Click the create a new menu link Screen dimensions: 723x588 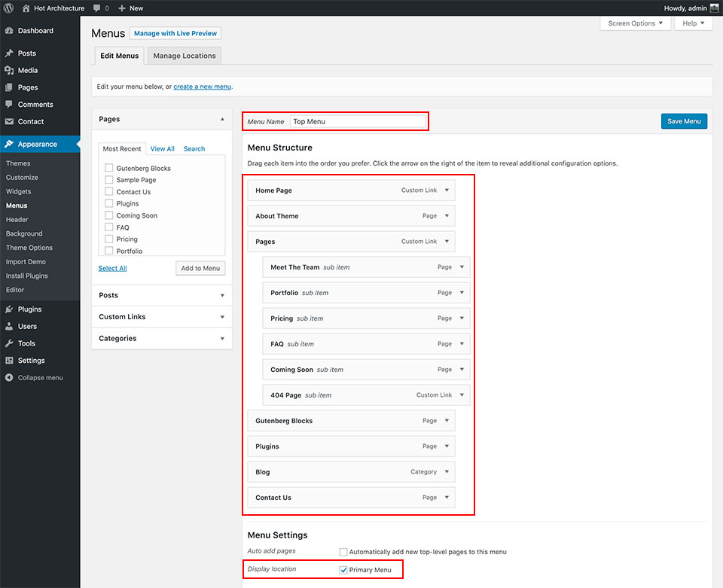[x=203, y=87]
